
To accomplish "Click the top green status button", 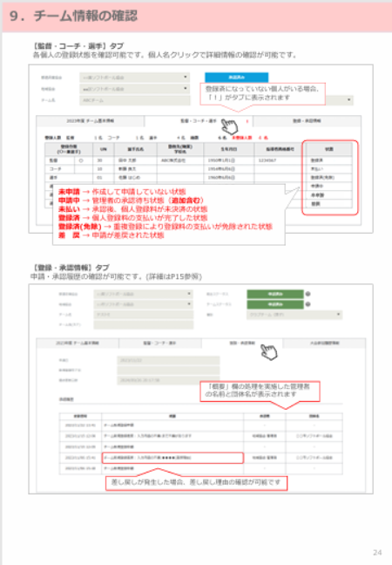I will [x=275, y=294].
